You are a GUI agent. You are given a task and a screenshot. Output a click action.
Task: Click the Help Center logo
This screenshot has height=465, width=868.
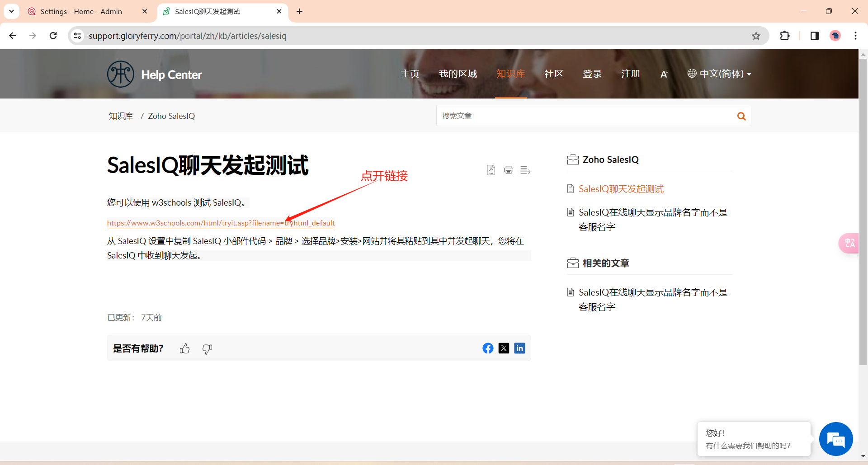pyautogui.click(x=155, y=74)
